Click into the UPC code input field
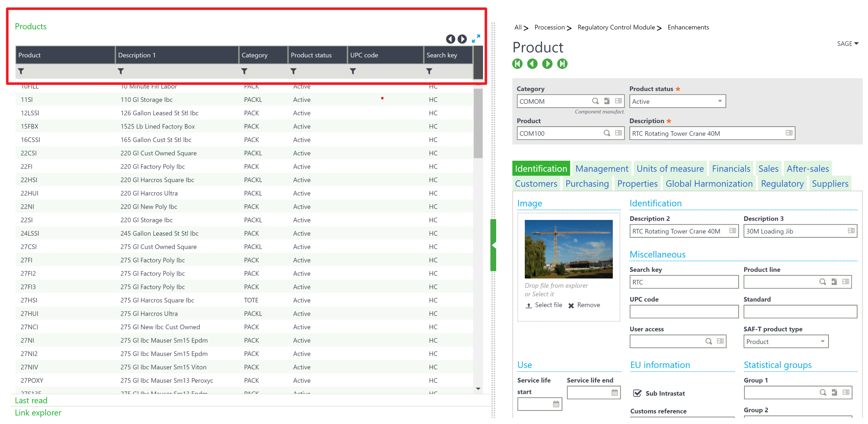 point(684,312)
